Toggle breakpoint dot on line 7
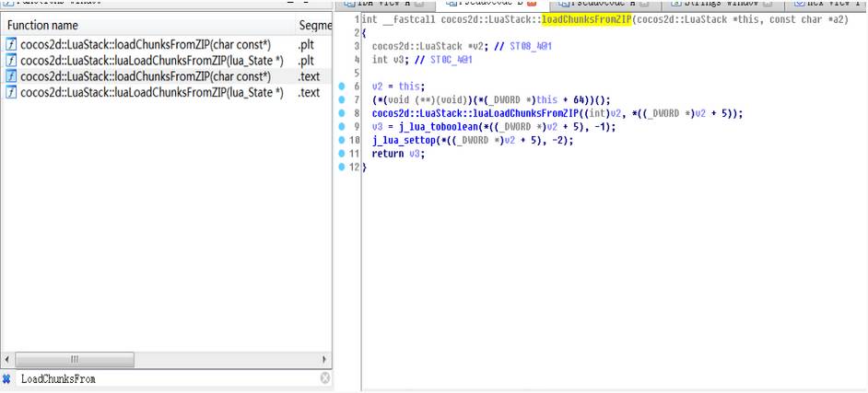 [342, 100]
